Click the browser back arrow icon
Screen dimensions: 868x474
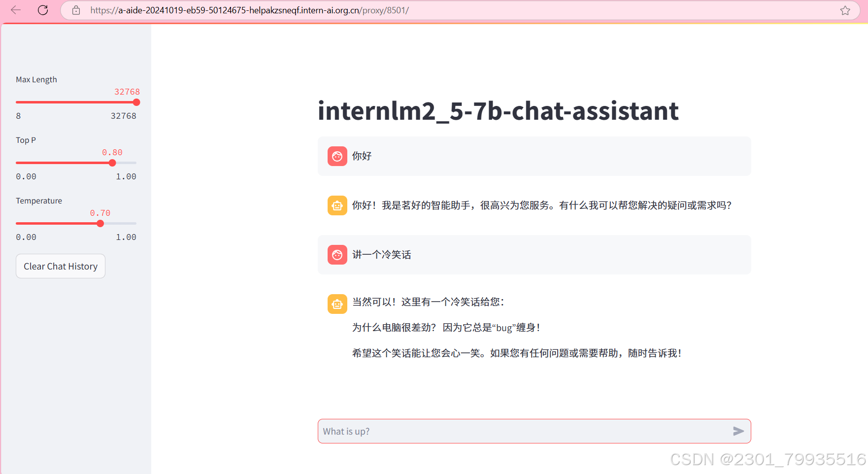point(15,10)
